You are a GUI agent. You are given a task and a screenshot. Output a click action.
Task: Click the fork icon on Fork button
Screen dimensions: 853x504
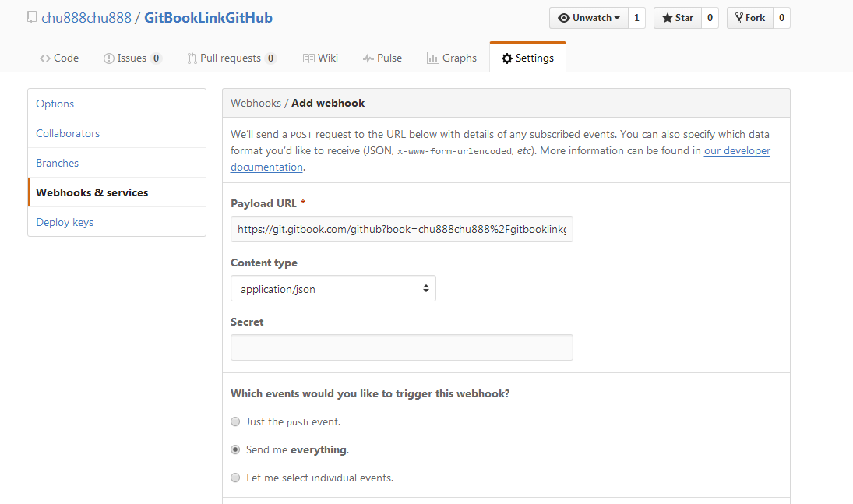click(x=738, y=18)
